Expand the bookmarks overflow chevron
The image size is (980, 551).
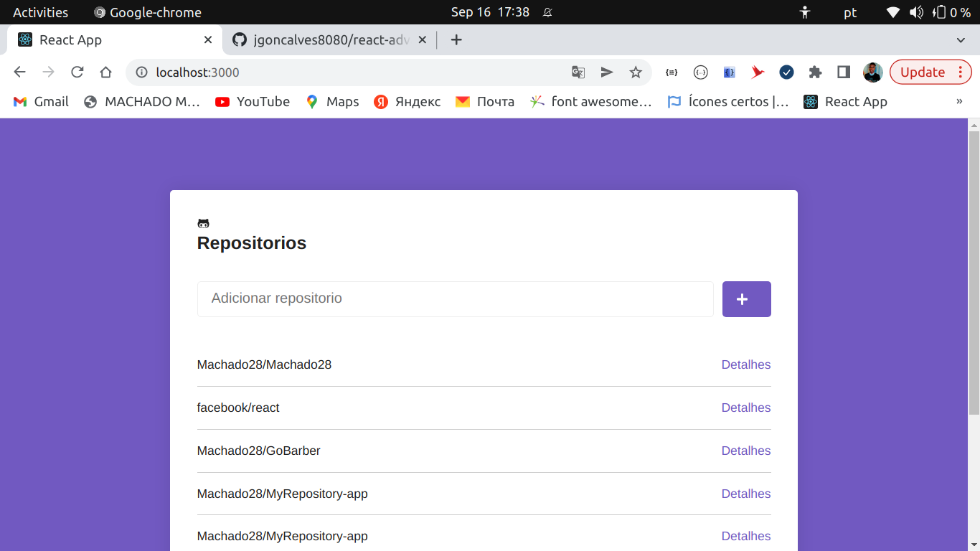959,101
